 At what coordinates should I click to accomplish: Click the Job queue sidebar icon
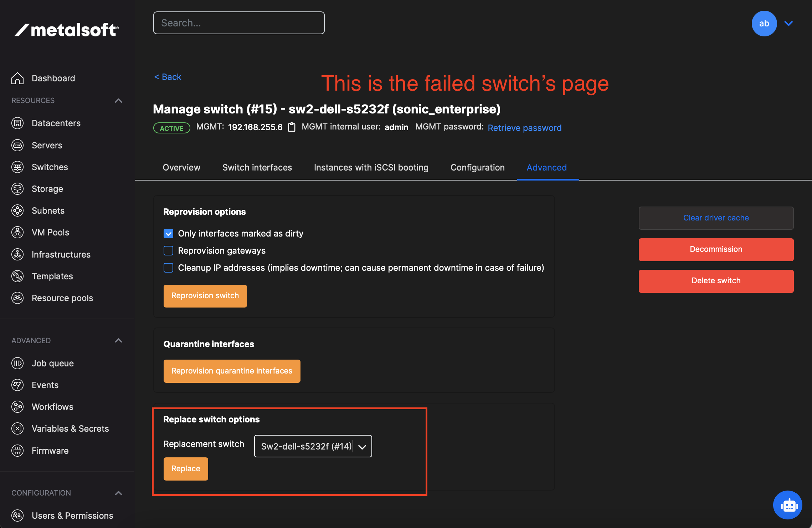[x=17, y=363]
